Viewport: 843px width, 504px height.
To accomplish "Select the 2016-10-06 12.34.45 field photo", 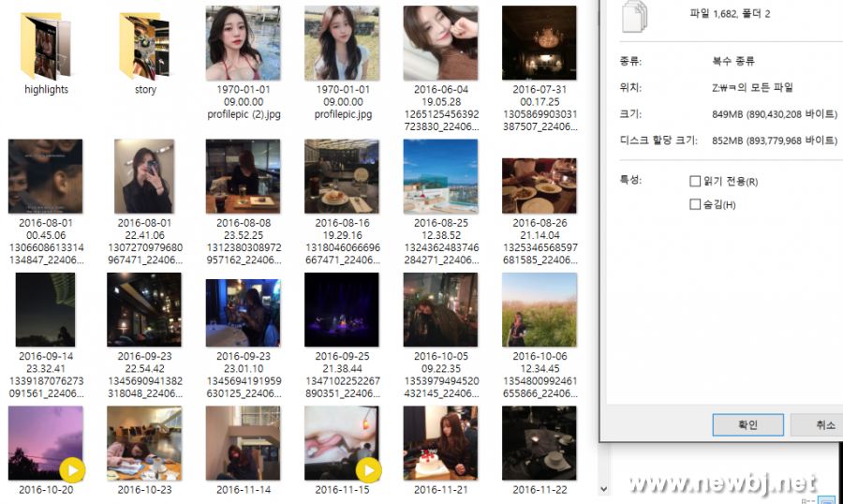I will 539,310.
